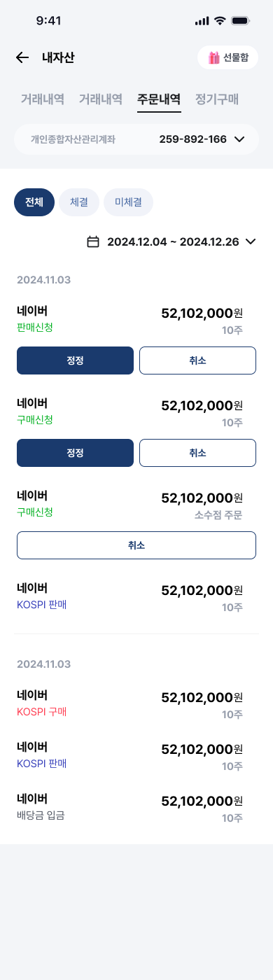Select the 미체결 filter chip

(x=128, y=202)
